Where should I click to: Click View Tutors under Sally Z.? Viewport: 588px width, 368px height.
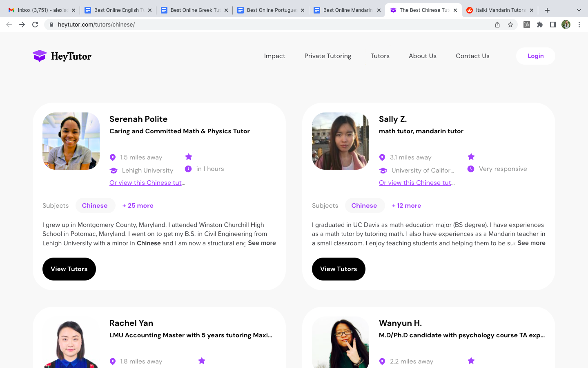pos(339,269)
